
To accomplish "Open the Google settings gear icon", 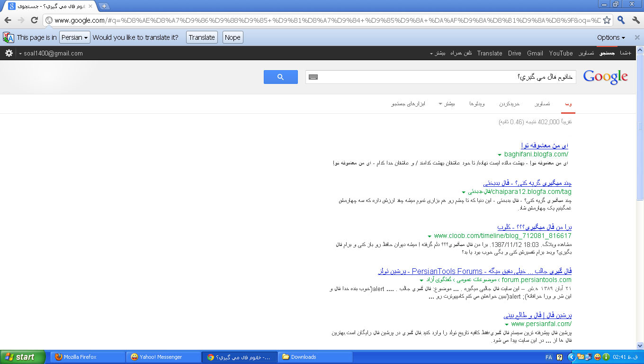I will 9,53.
